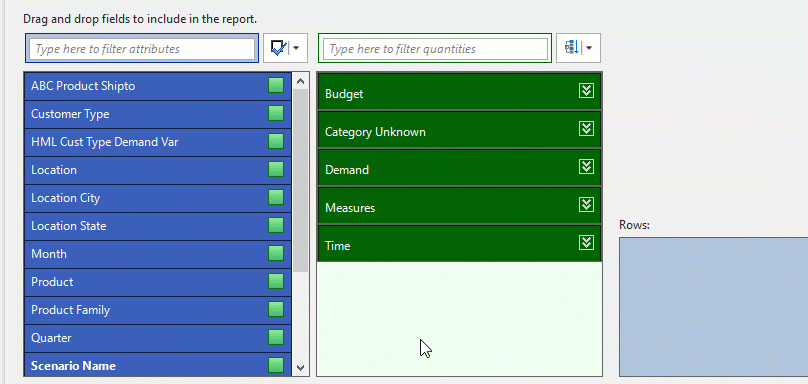Click the Time group label
This screenshot has height=384, width=808.
(338, 246)
